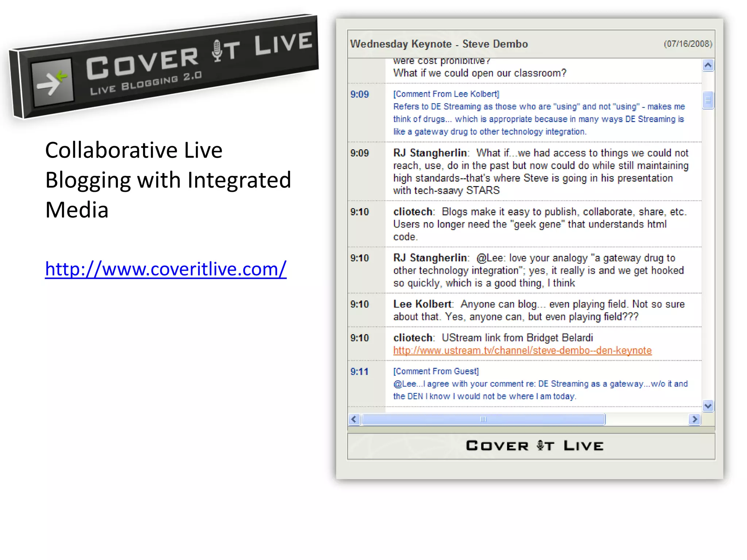Click the Collaborative Live Blogging title text

(x=168, y=180)
